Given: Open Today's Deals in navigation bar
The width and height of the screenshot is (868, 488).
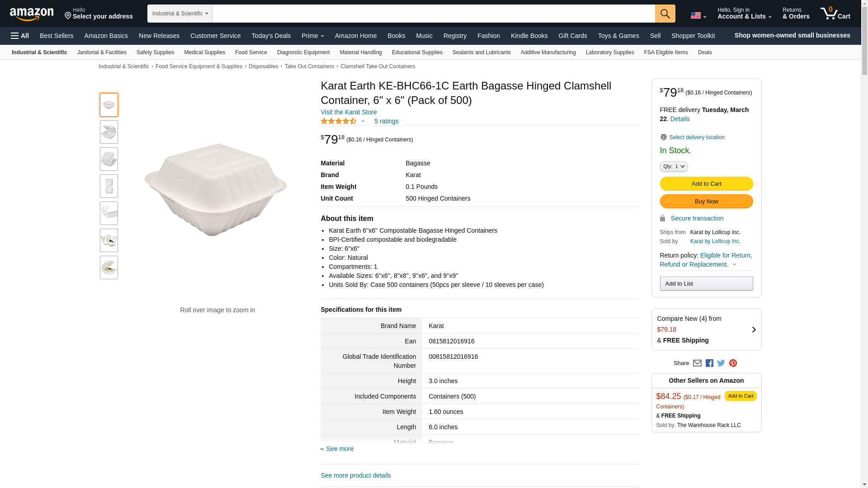Looking at the screenshot, I should [x=271, y=36].
